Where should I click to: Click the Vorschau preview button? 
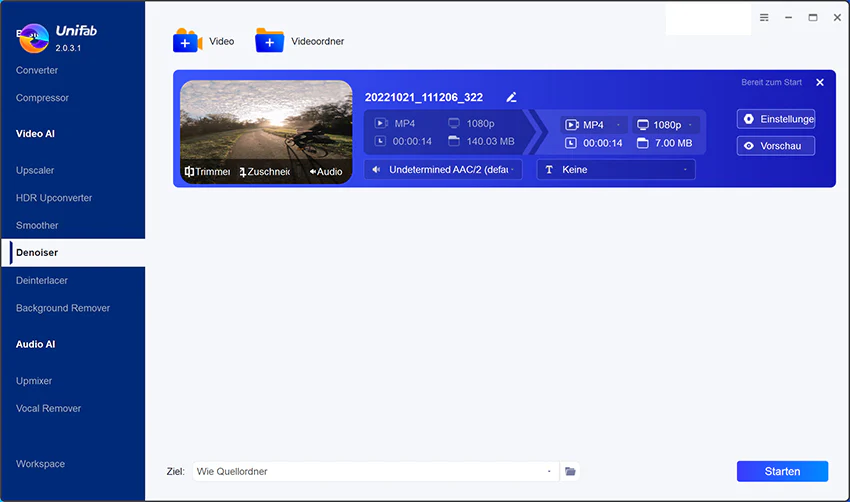click(x=776, y=146)
